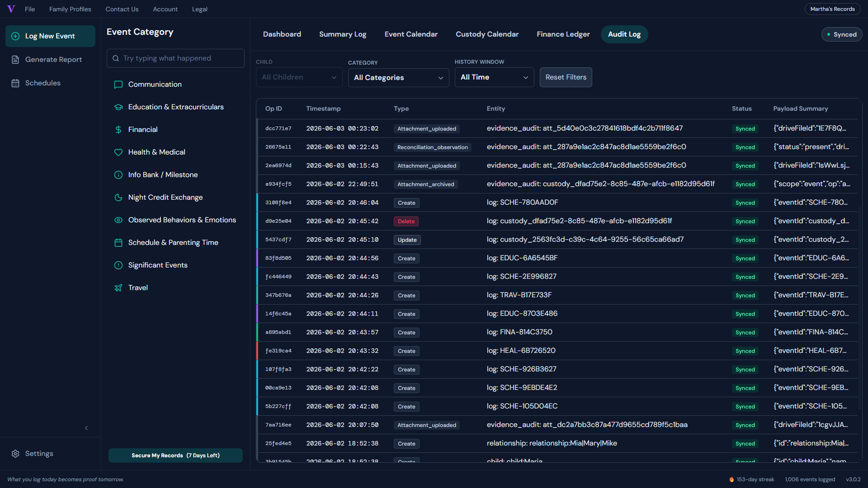Click the flame streak icon in status bar
The height and width of the screenshot is (488, 868).
point(731,479)
